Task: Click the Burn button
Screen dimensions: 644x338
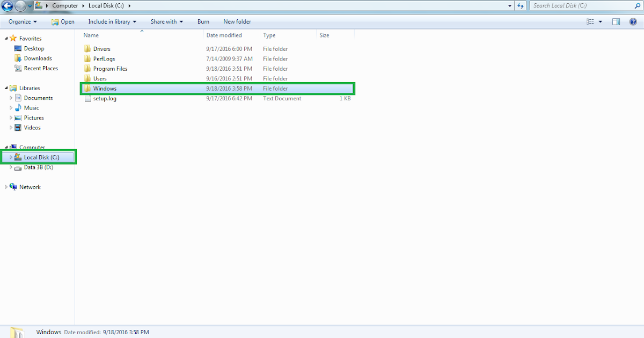Action: pyautogui.click(x=203, y=21)
